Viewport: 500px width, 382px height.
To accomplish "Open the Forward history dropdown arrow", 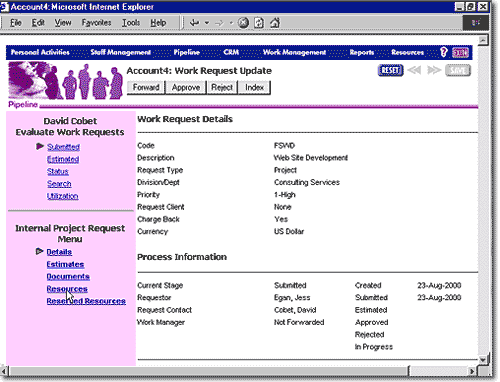I will 231,23.
